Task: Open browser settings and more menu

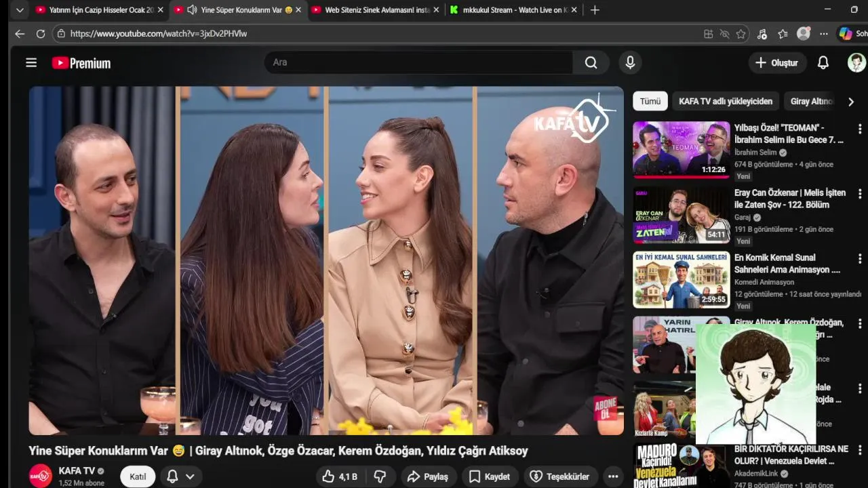Action: (x=824, y=34)
